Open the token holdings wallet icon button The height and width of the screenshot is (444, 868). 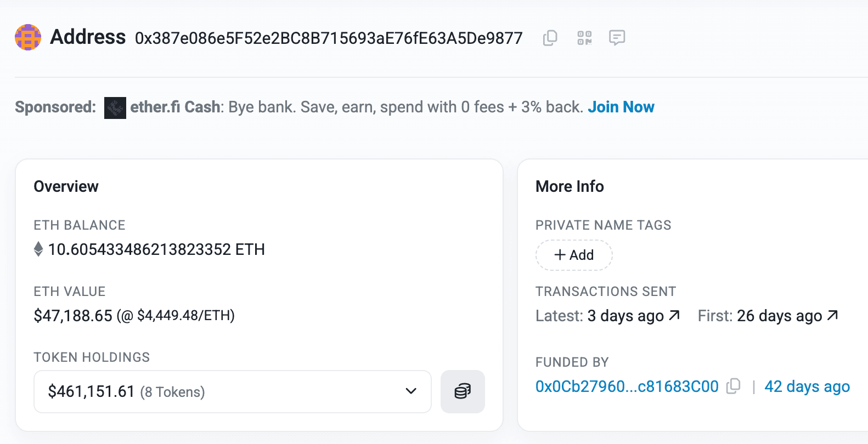pos(463,391)
